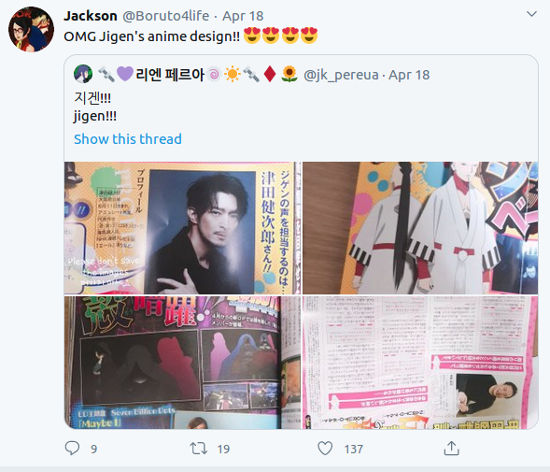Retweet using the retweet arrows icon

(x=199, y=448)
